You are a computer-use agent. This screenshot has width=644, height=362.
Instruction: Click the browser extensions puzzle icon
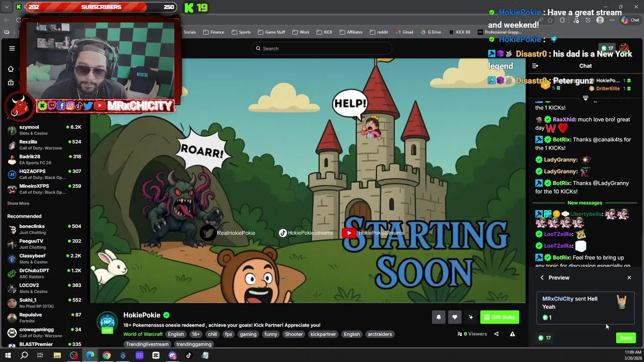562,20
